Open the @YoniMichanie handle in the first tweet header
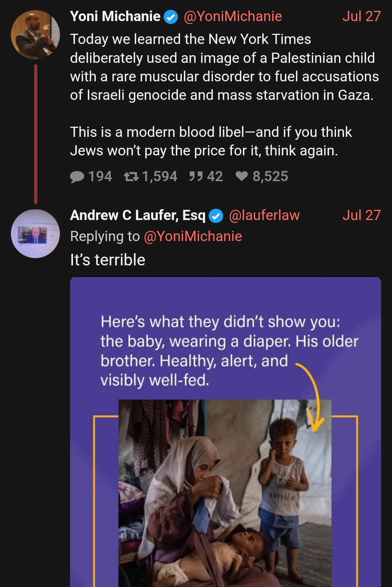 click(x=233, y=16)
